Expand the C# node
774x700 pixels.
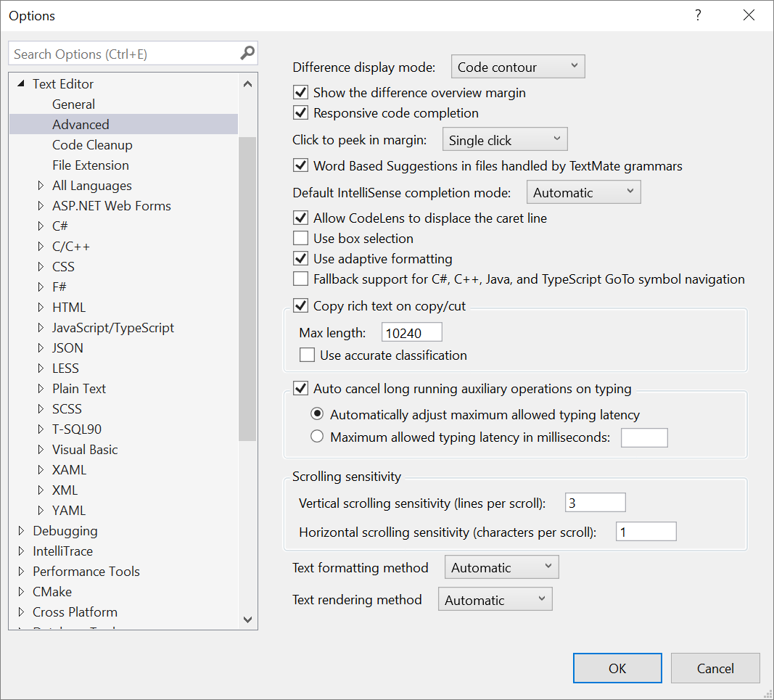[41, 226]
